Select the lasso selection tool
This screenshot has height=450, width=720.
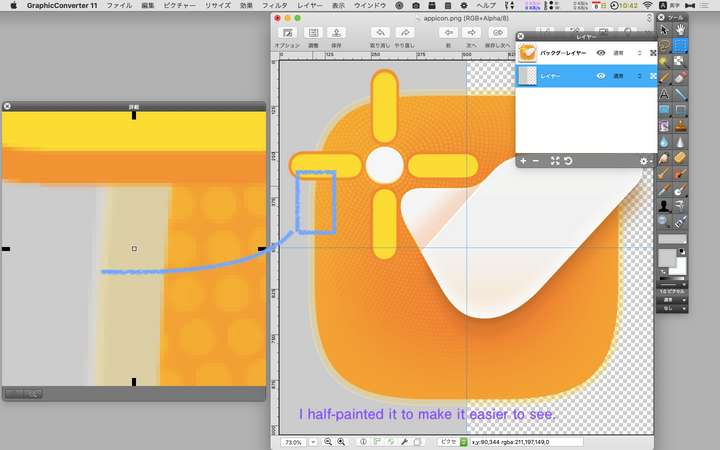pyautogui.click(x=664, y=46)
